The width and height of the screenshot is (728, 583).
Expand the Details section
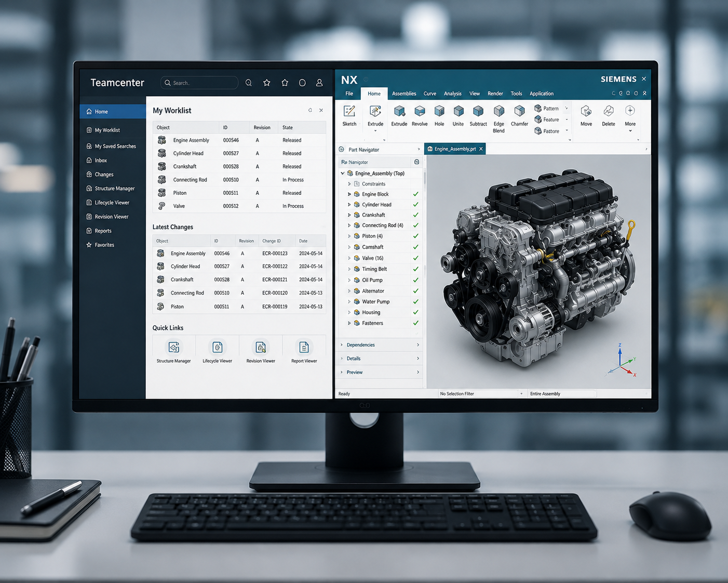[380, 359]
